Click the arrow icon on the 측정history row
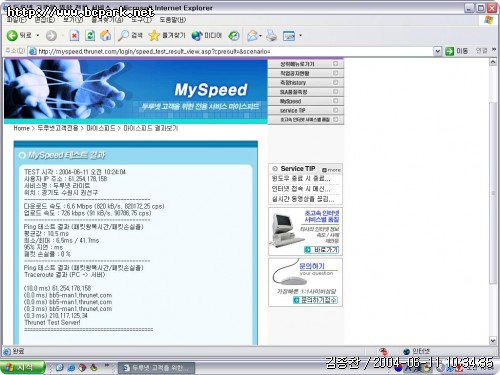The height and width of the screenshot is (375, 500). pyautogui.click(x=335, y=82)
